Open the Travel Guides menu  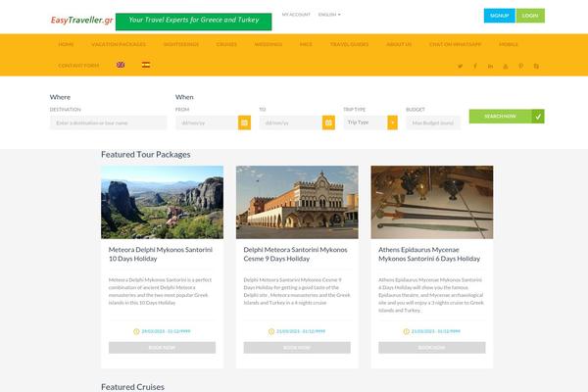pos(349,44)
